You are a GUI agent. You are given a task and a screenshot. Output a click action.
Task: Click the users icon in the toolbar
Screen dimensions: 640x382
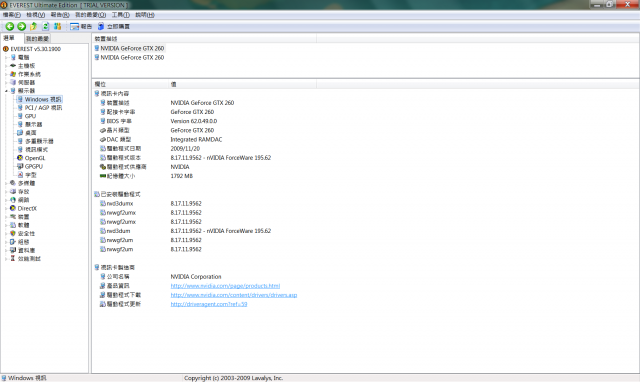click(58, 27)
